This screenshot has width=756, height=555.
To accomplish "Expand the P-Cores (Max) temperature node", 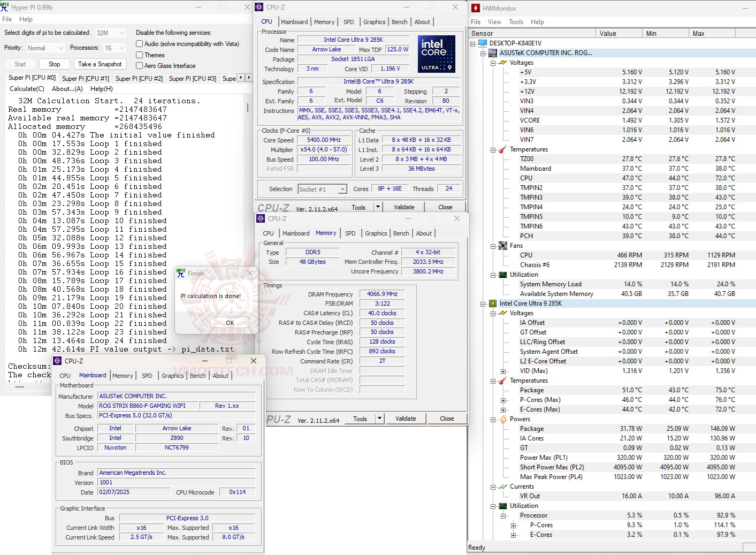I will click(503, 400).
